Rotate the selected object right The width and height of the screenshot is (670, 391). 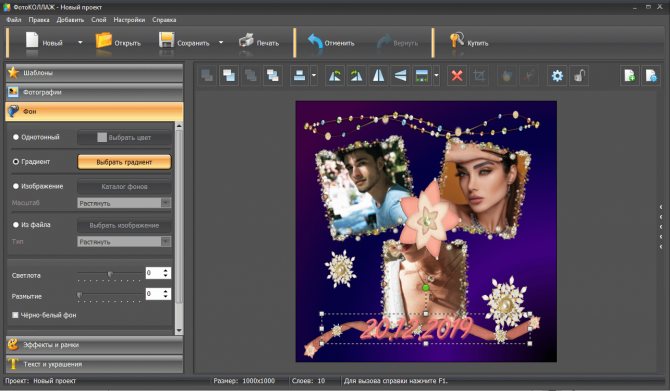click(x=356, y=76)
